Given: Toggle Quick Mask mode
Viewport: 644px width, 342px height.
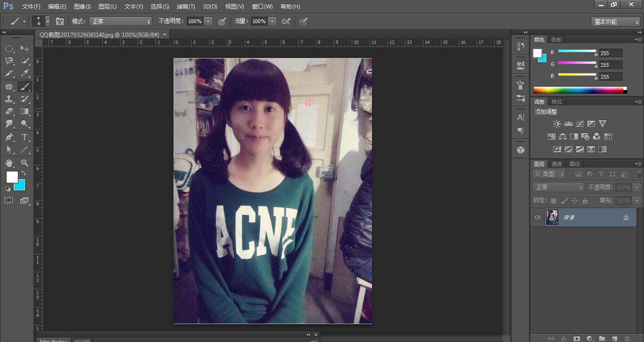Looking at the screenshot, I should tap(9, 200).
